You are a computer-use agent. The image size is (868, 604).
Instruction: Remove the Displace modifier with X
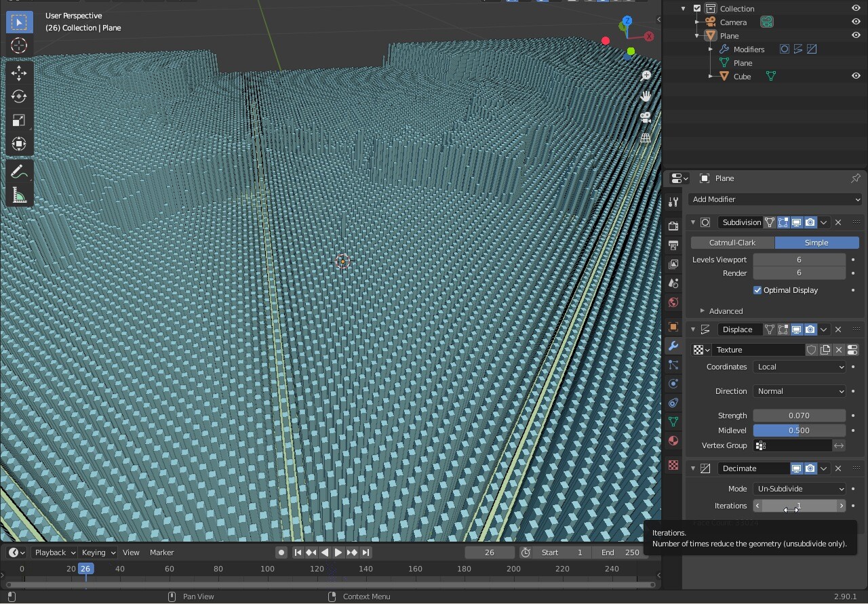pos(838,329)
